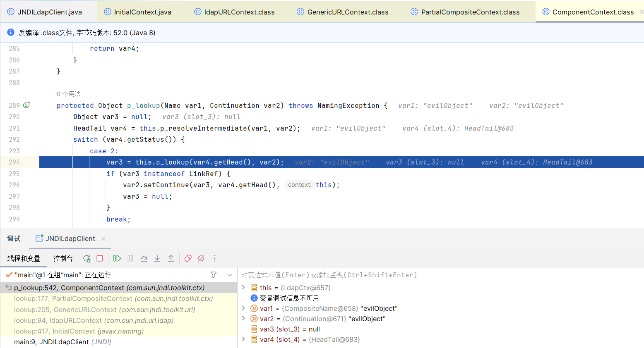Click the evaluate expression input field
644x348 pixels.
tap(441, 275)
